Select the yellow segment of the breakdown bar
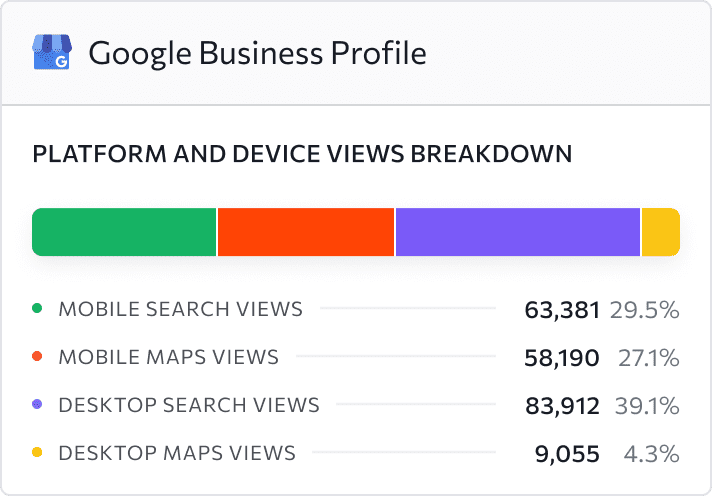 point(661,232)
